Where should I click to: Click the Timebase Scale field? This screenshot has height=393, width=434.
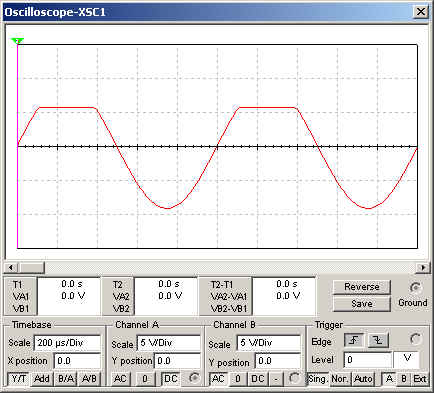[x=67, y=343]
